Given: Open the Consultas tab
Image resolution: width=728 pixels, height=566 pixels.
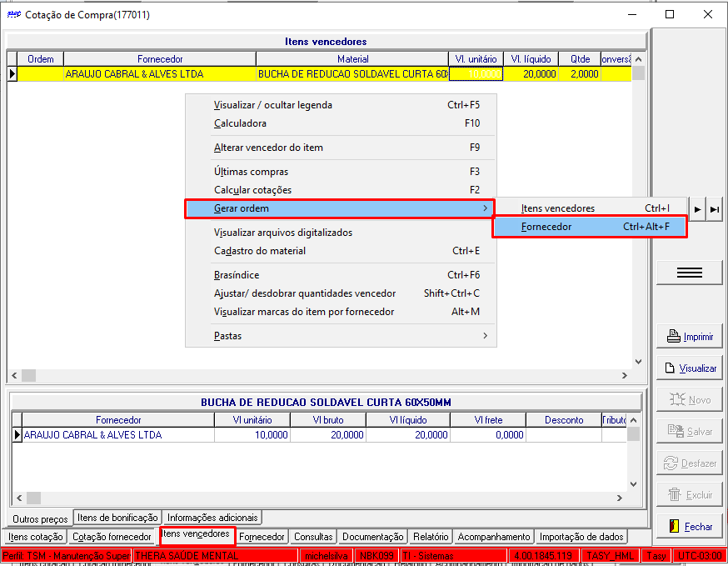Looking at the screenshot, I should click(313, 537).
